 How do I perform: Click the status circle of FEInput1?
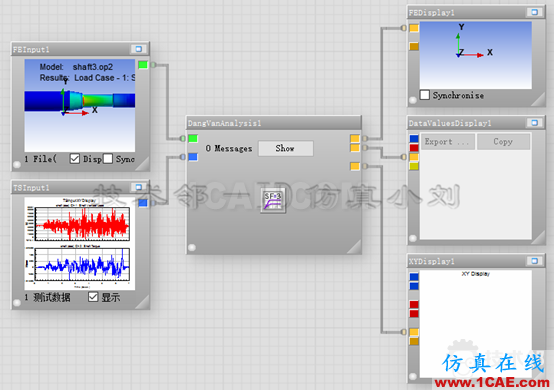(x=17, y=164)
